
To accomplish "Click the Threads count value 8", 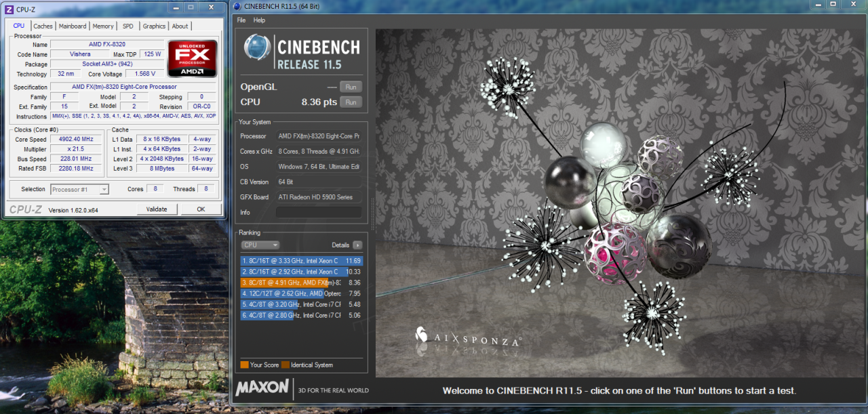I will point(206,190).
